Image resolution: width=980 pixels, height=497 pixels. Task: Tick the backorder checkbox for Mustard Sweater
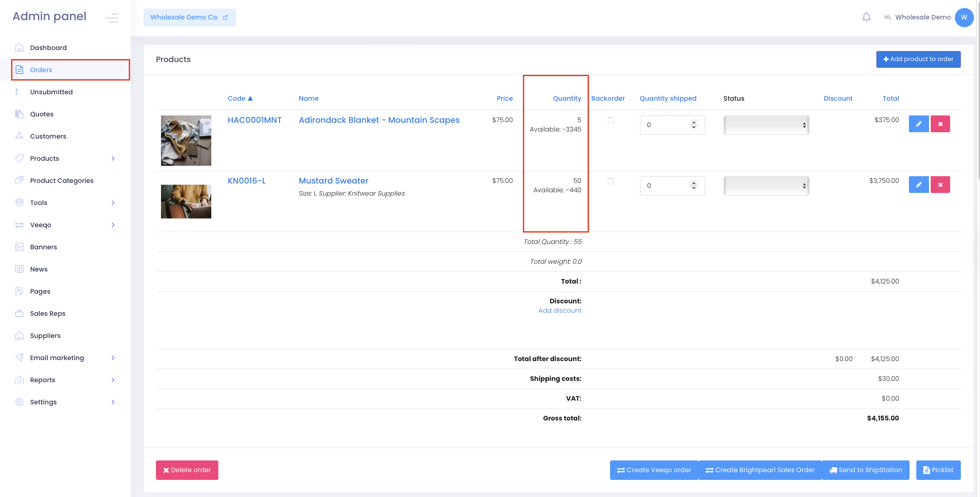(x=610, y=182)
